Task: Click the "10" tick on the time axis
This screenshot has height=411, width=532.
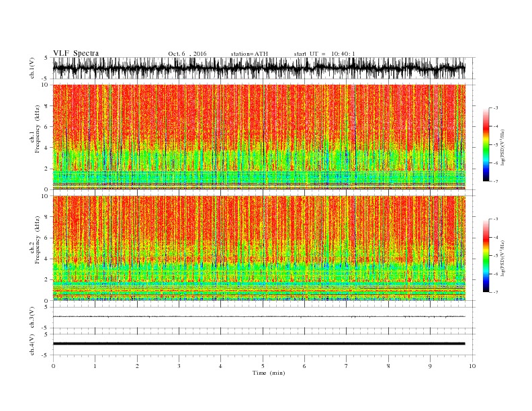Action: coord(472,366)
